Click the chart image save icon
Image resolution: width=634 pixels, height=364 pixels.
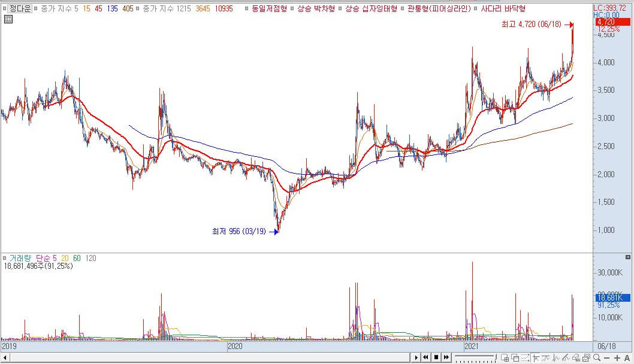pos(586,357)
